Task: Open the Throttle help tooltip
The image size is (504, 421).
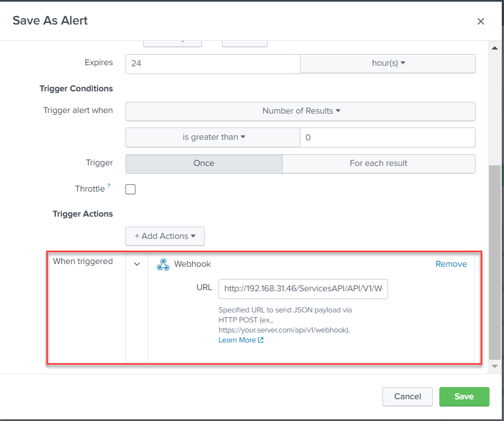Action: point(109,187)
